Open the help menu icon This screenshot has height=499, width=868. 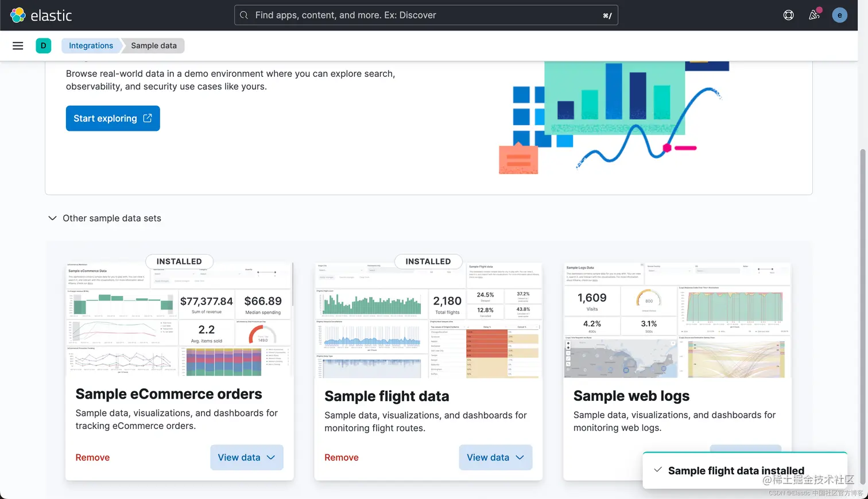(x=789, y=15)
